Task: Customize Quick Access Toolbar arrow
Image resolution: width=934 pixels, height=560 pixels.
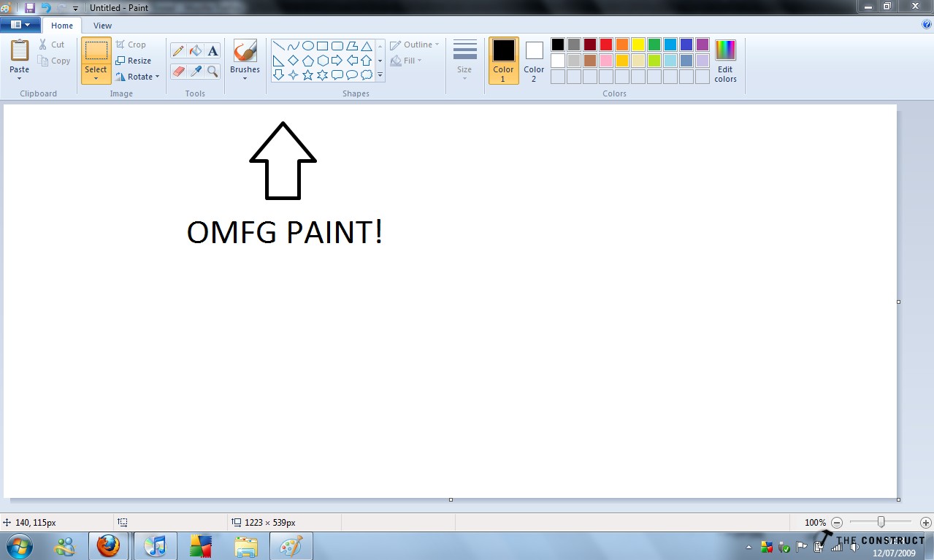Action: [x=75, y=8]
